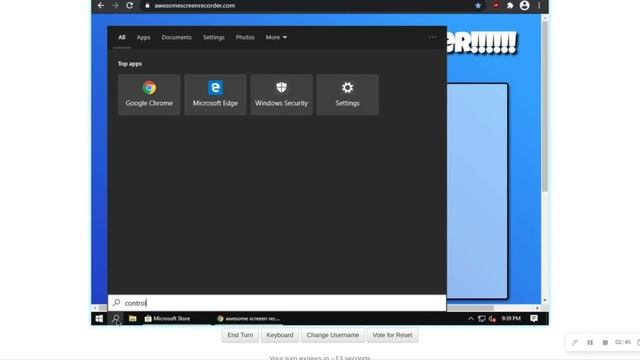Switch to the Apps search tab
The image size is (640, 360).
coord(143,37)
